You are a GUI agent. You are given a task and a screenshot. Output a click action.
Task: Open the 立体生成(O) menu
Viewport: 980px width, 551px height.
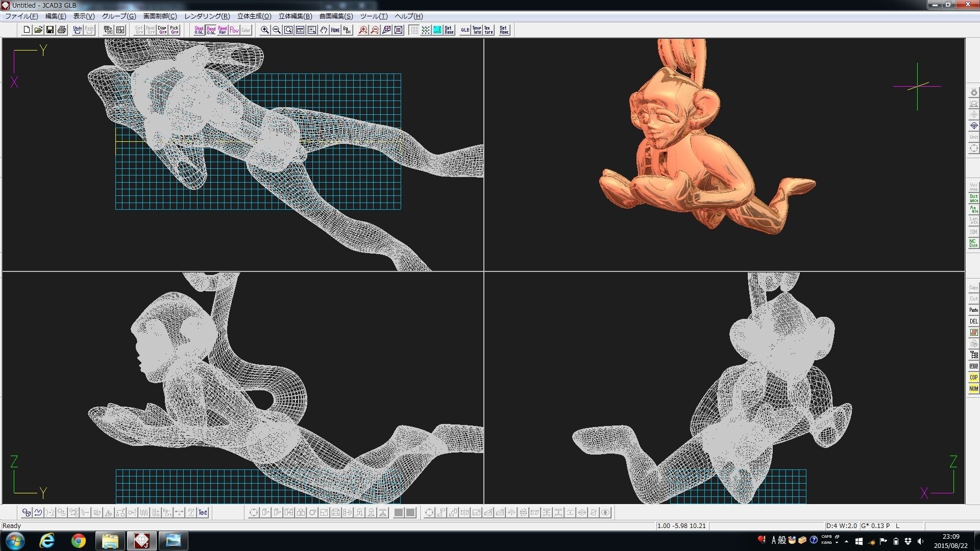click(x=254, y=16)
